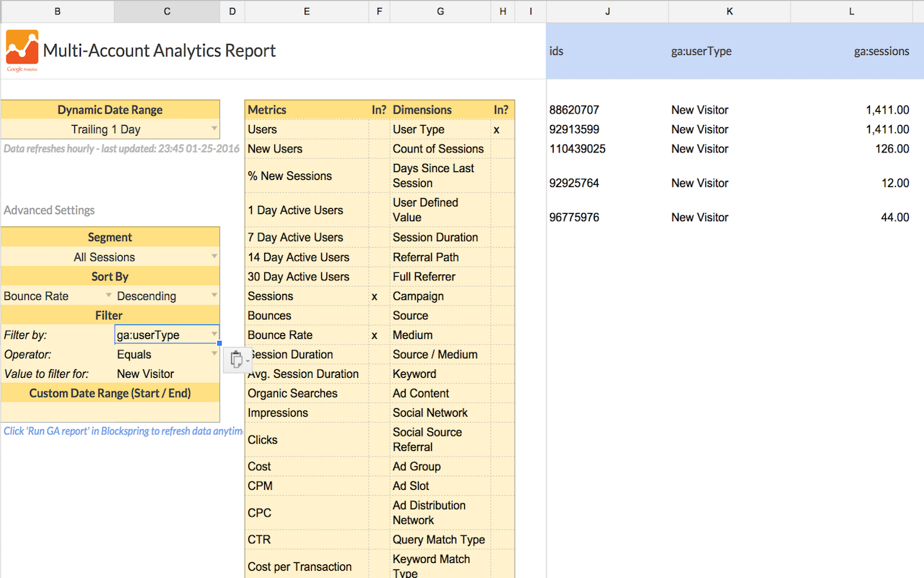The height and width of the screenshot is (578, 924).
Task: Click the Run GA report Blockspring link
Action: coord(123,431)
